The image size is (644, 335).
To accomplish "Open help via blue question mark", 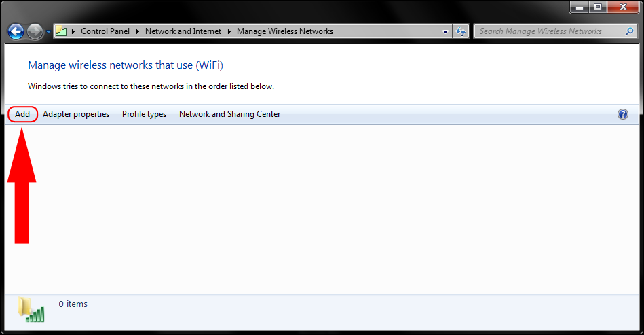I will tap(623, 114).
